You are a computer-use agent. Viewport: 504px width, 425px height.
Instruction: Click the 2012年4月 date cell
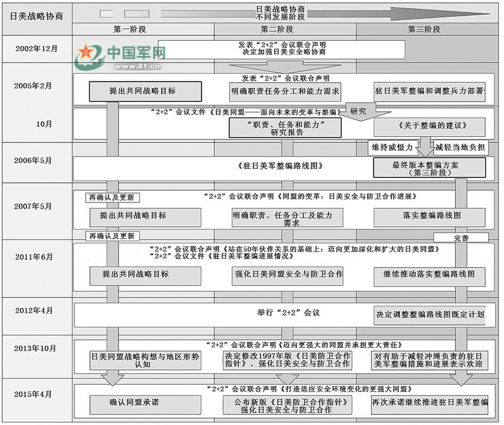[37, 317]
